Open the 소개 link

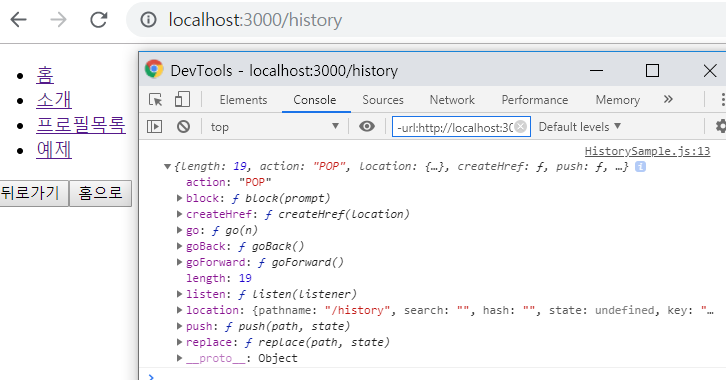click(54, 100)
